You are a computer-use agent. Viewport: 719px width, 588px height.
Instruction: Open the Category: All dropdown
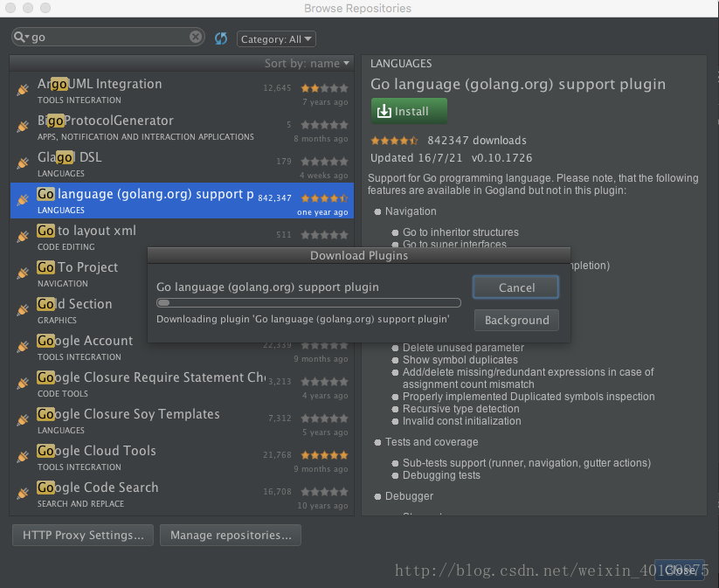pyautogui.click(x=276, y=39)
